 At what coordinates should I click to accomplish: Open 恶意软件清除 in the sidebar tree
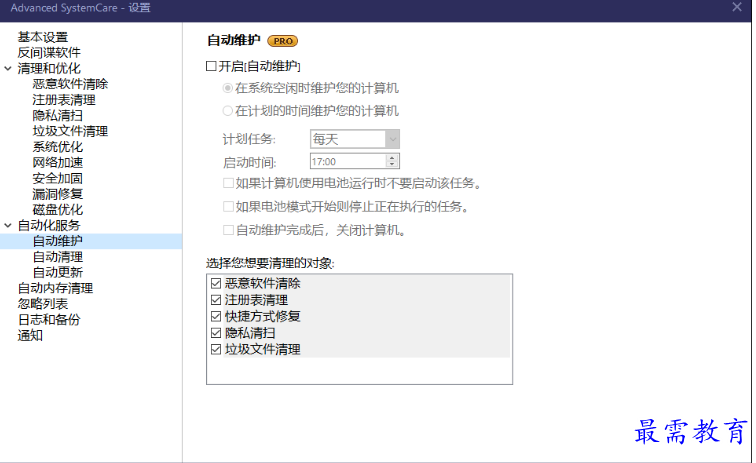(70, 84)
